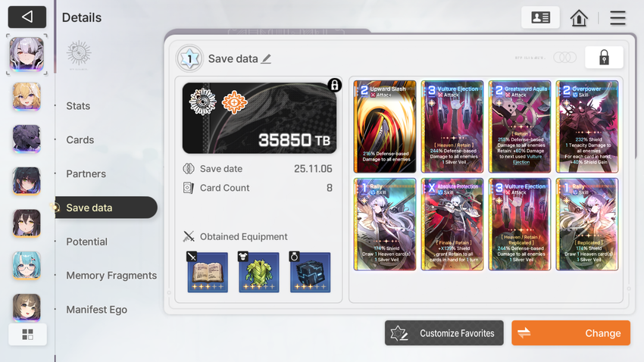Select the blonde character portrait
The image size is (644, 362).
[27, 97]
